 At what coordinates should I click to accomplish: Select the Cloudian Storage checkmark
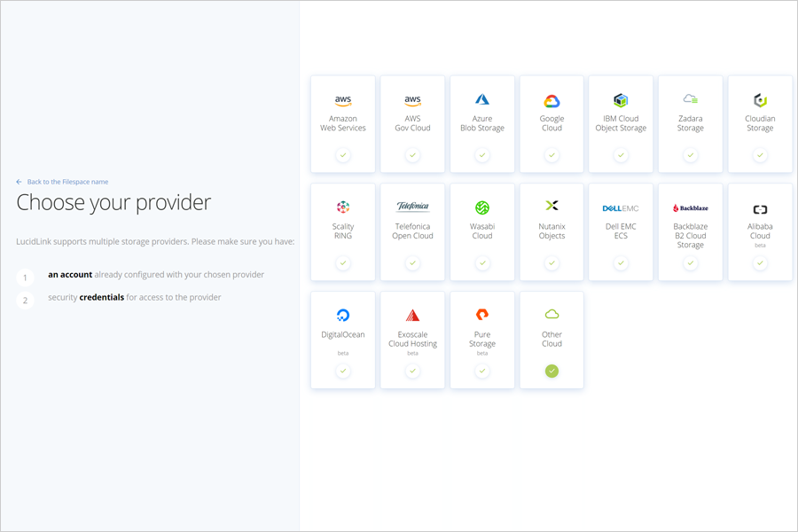coord(761,155)
